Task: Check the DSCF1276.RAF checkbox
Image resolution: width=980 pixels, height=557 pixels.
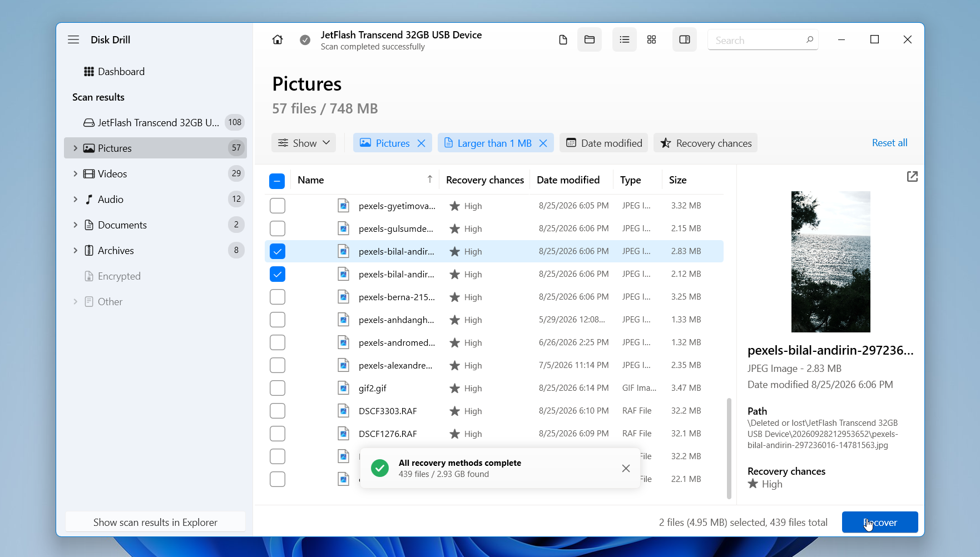Action: (278, 434)
